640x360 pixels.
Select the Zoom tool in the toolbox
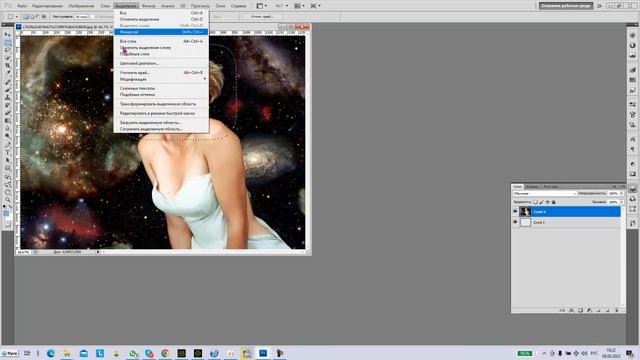7,200
